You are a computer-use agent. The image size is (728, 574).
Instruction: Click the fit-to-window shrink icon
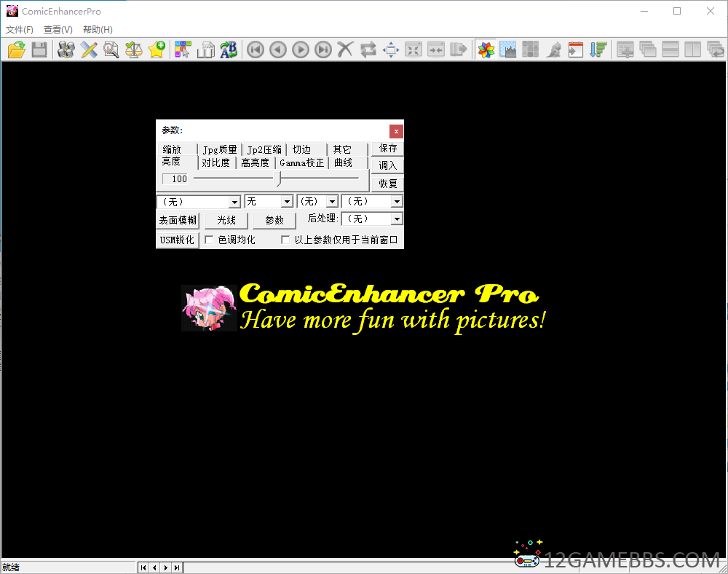click(414, 50)
